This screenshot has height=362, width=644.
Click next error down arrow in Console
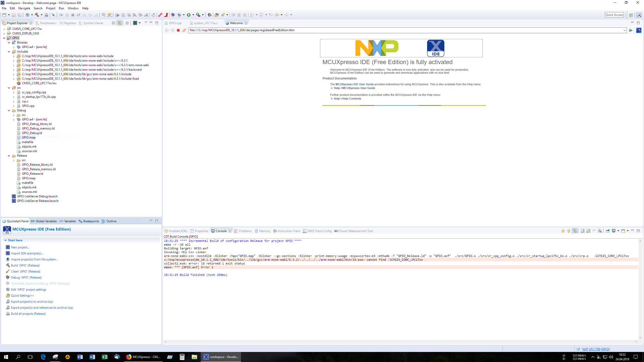pyautogui.click(x=563, y=231)
